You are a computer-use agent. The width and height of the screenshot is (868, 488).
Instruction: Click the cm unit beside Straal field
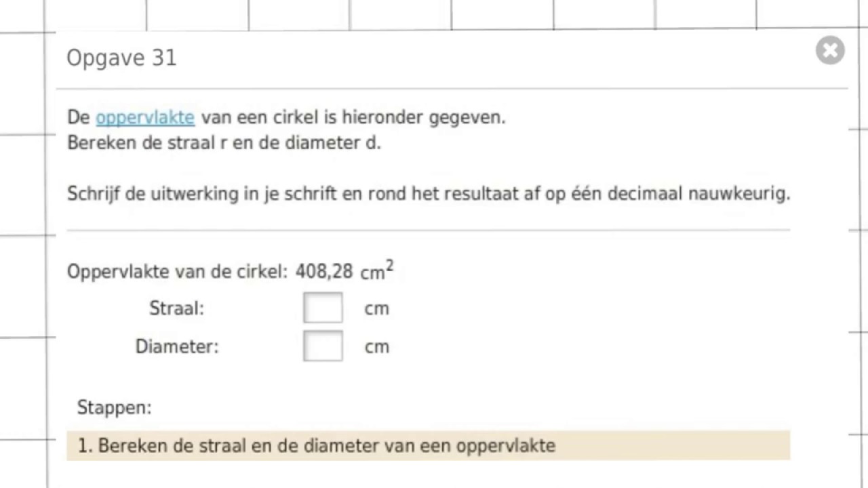pos(376,309)
